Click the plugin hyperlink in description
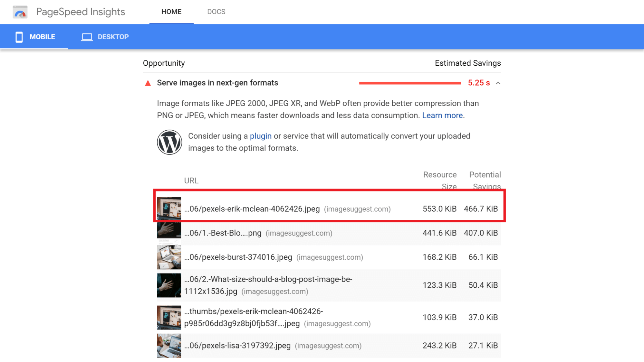This screenshot has height=362, width=644. pos(261,136)
